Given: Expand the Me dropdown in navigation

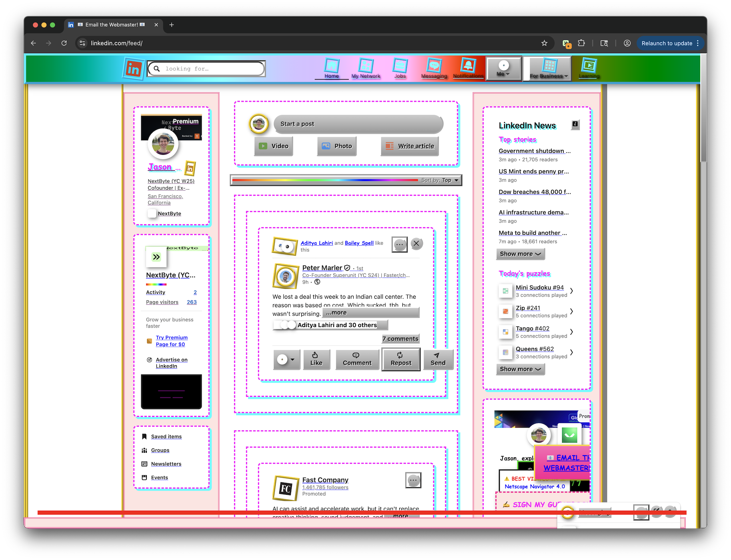Looking at the screenshot, I should coord(504,68).
